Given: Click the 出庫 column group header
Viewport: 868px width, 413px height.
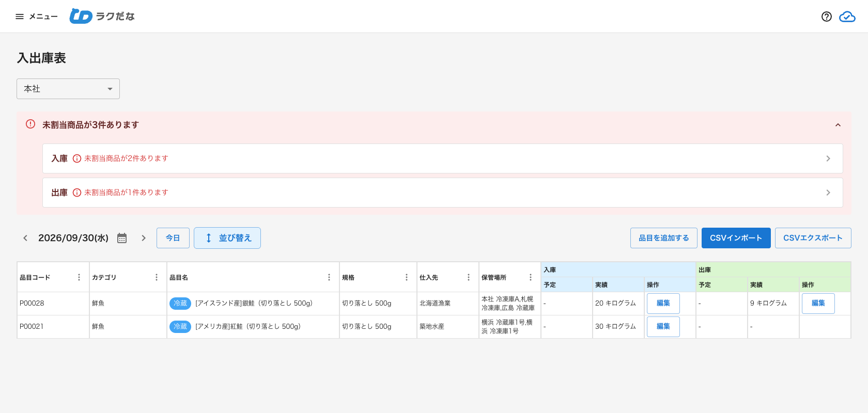Looking at the screenshot, I should (x=773, y=269).
